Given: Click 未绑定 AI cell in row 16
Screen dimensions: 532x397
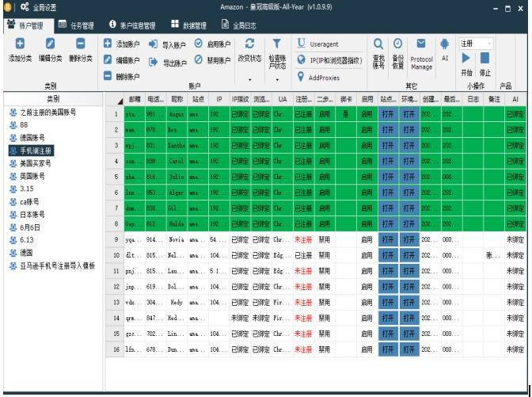Looking at the screenshot, I should pos(515,349).
